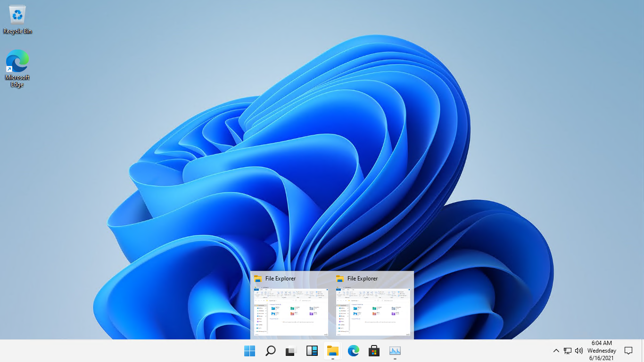This screenshot has width=644, height=362.
Task: Expand the hidden tray icons chevron
Action: point(556,351)
